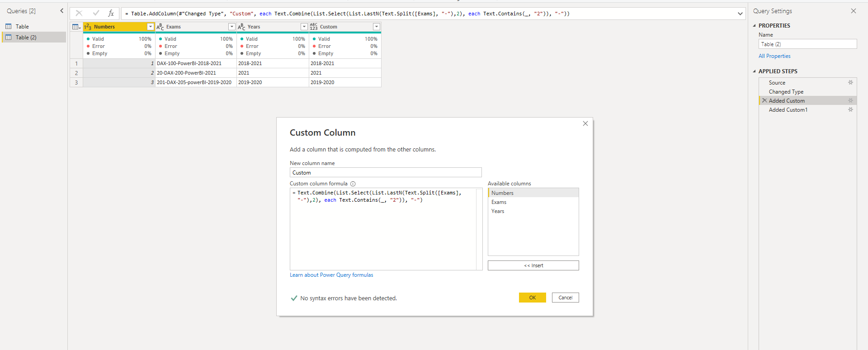Click the Years column data type icon
The height and width of the screenshot is (350, 868).
[x=241, y=27]
